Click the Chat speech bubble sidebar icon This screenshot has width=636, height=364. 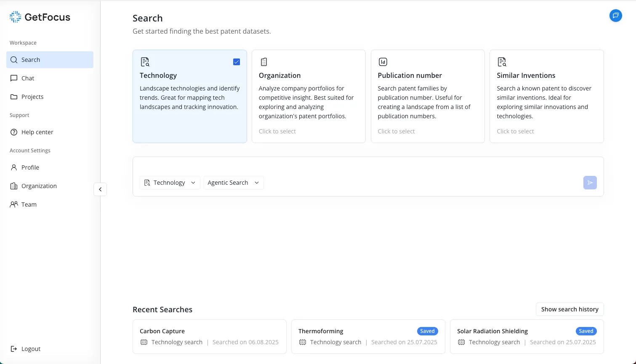tap(14, 78)
